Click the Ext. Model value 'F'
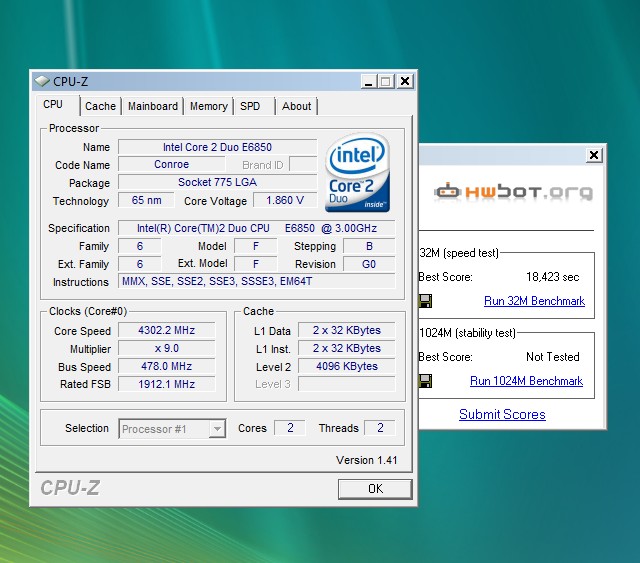This screenshot has width=640, height=563. pos(256,264)
